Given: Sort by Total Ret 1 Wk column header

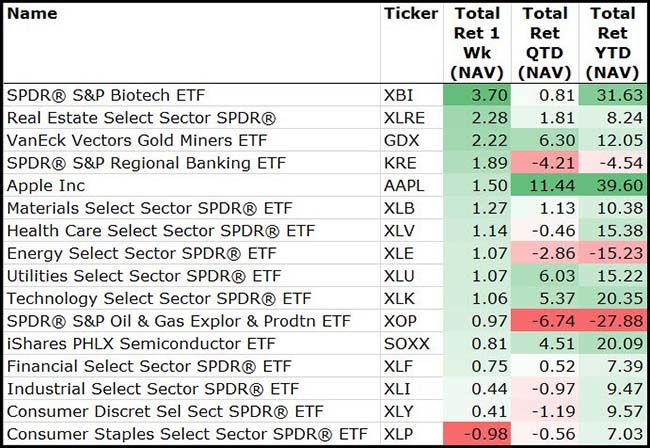Looking at the screenshot, I should (x=476, y=42).
